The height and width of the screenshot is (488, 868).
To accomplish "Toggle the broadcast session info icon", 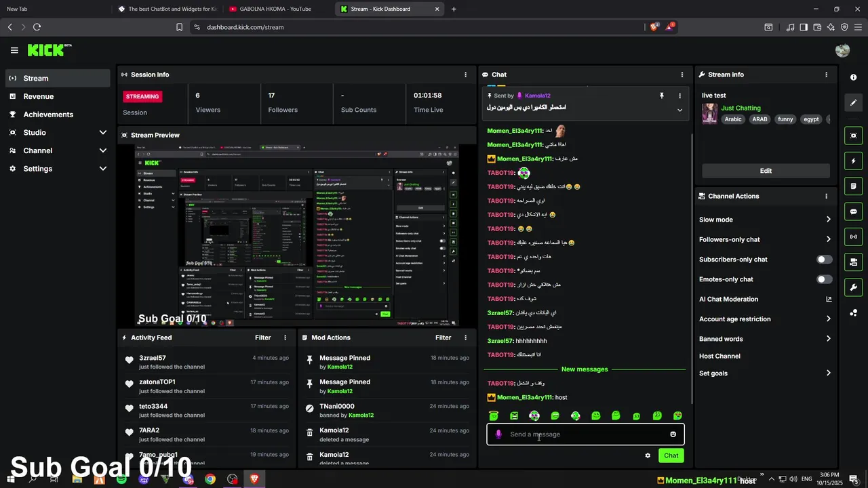I will (x=854, y=237).
